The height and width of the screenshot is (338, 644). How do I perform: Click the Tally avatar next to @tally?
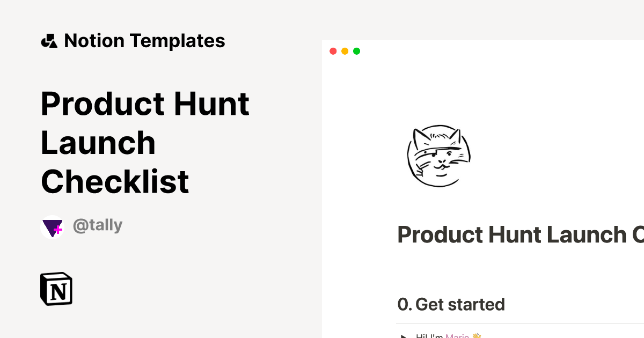click(53, 227)
